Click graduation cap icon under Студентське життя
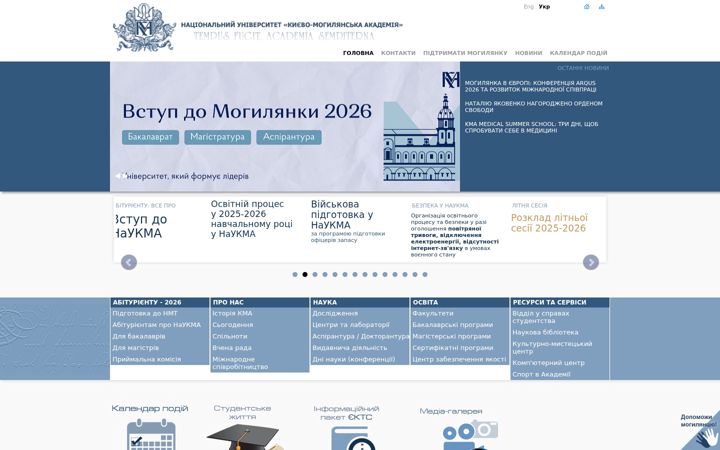The image size is (720, 450). (243, 437)
